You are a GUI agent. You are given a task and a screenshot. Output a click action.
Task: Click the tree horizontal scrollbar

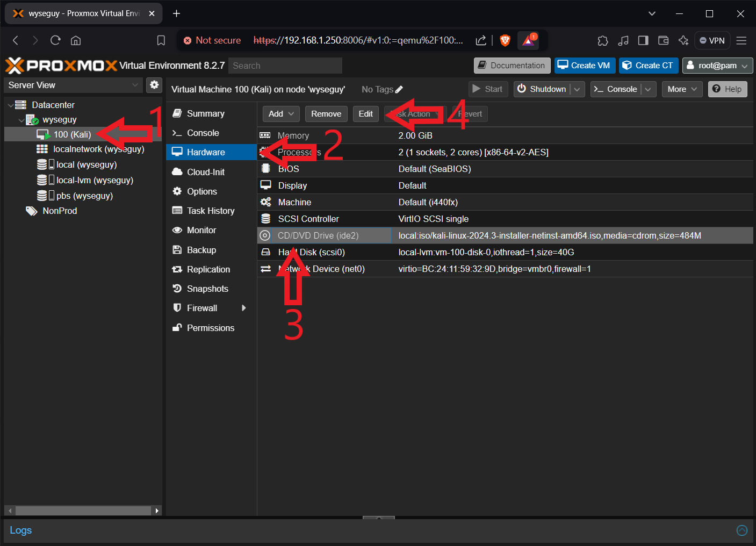tap(83, 511)
